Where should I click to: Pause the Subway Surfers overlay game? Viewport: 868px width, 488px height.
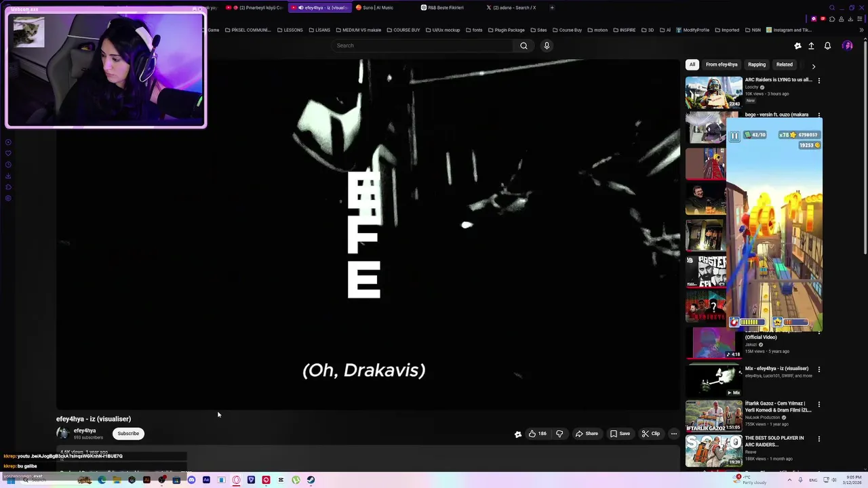734,136
